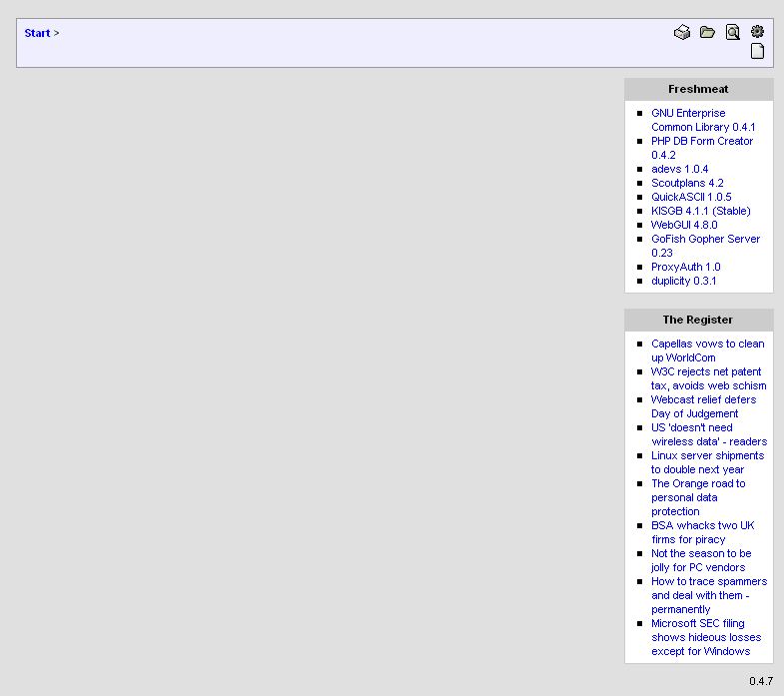Open the duplicity 0.3.1 link
The height and width of the screenshot is (696, 784).
683,281
